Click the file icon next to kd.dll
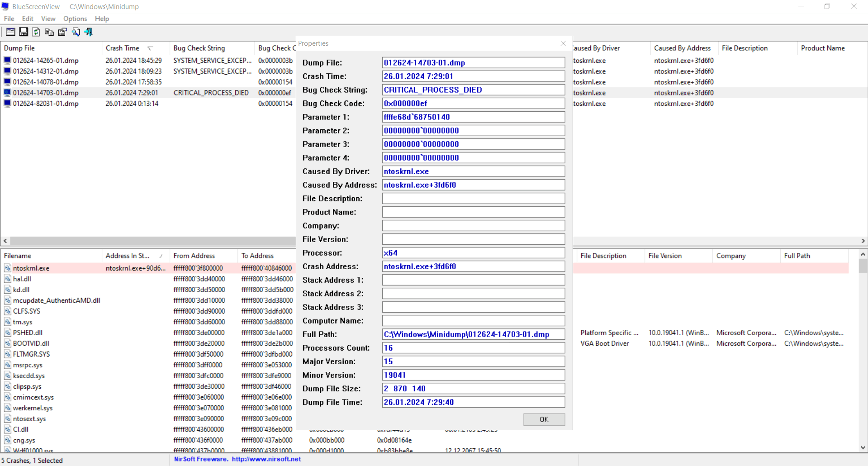Image resolution: width=868 pixels, height=466 pixels. [8, 290]
